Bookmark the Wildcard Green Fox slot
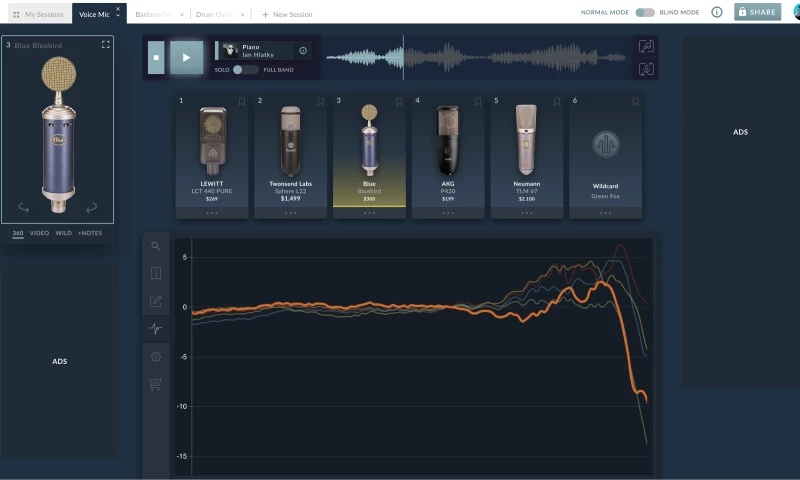 tap(635, 102)
